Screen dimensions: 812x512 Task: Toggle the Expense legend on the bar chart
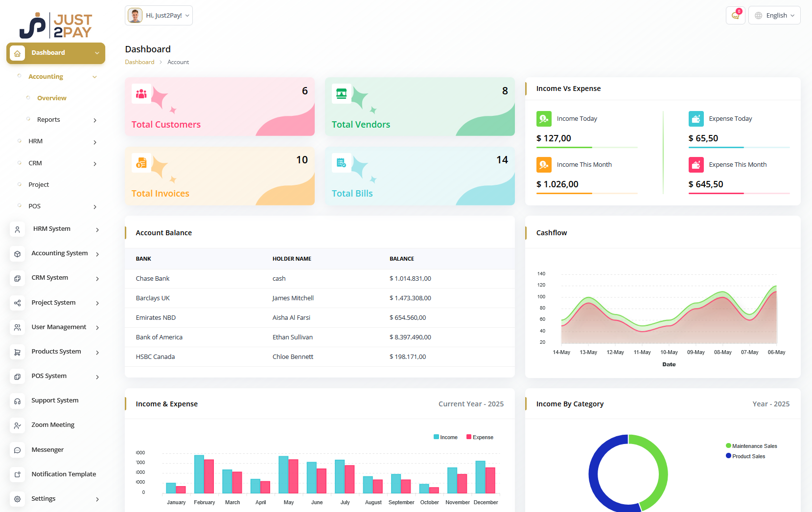479,437
